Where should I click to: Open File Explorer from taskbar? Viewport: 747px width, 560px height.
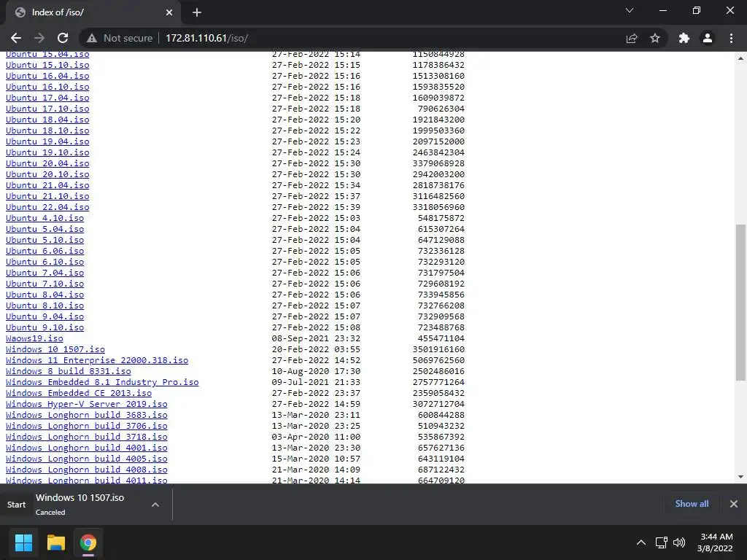coord(55,542)
